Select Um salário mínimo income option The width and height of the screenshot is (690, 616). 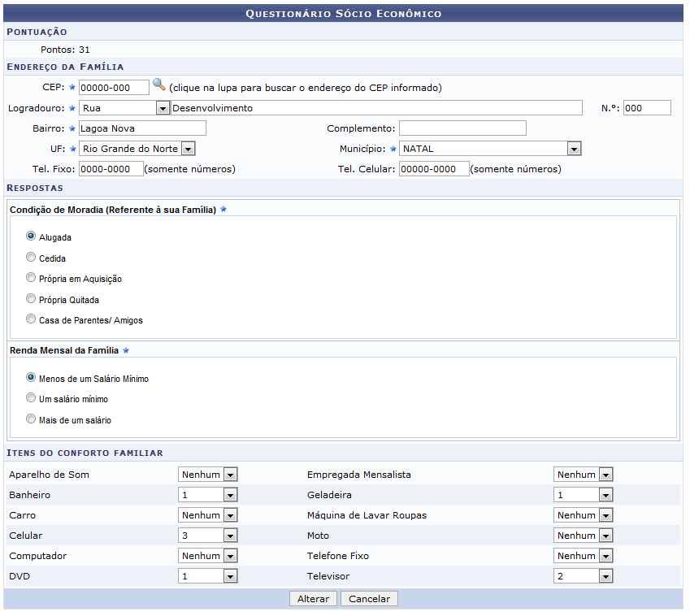(x=31, y=398)
